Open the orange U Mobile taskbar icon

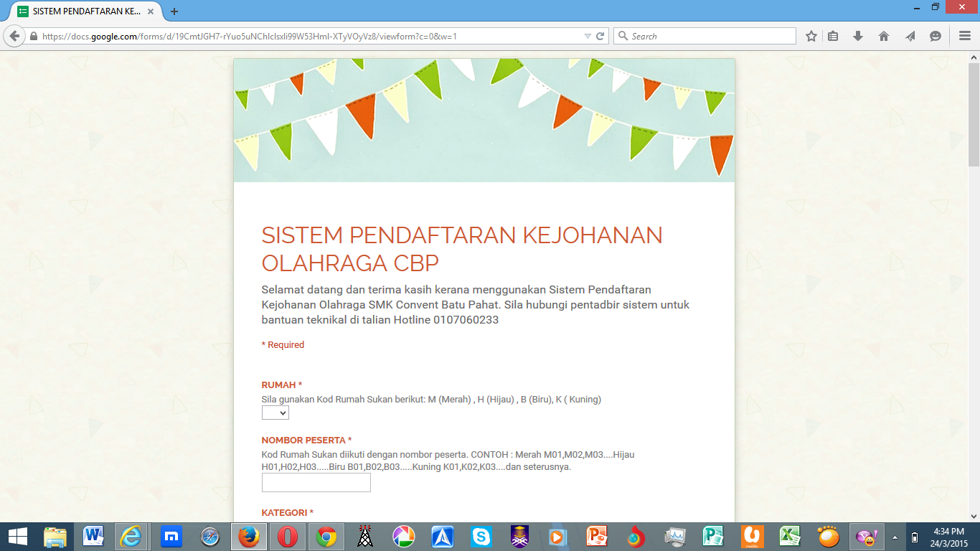pyautogui.click(x=752, y=537)
